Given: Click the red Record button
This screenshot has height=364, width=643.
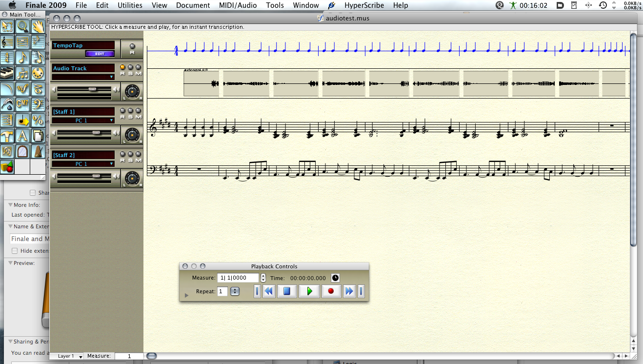Looking at the screenshot, I should (x=331, y=291).
